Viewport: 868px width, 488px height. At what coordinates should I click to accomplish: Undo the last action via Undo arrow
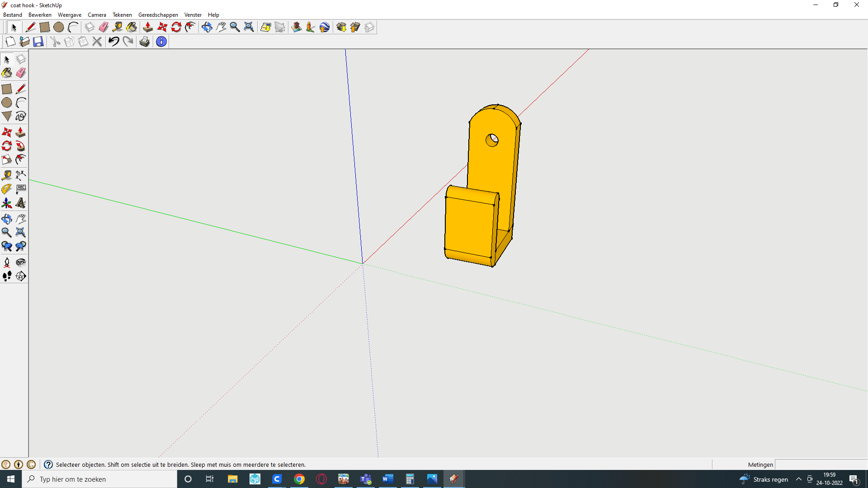pos(113,41)
